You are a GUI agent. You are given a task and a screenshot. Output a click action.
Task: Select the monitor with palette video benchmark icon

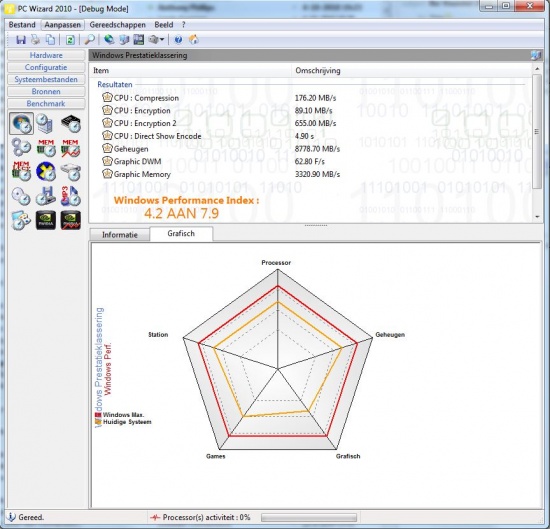(x=21, y=220)
